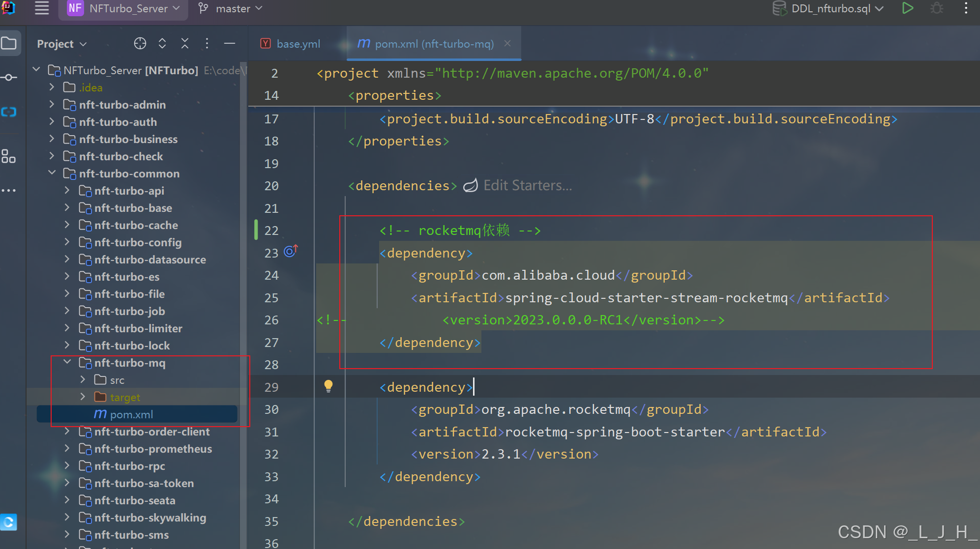
Task: Open the main hamburger menu
Action: coord(42,8)
